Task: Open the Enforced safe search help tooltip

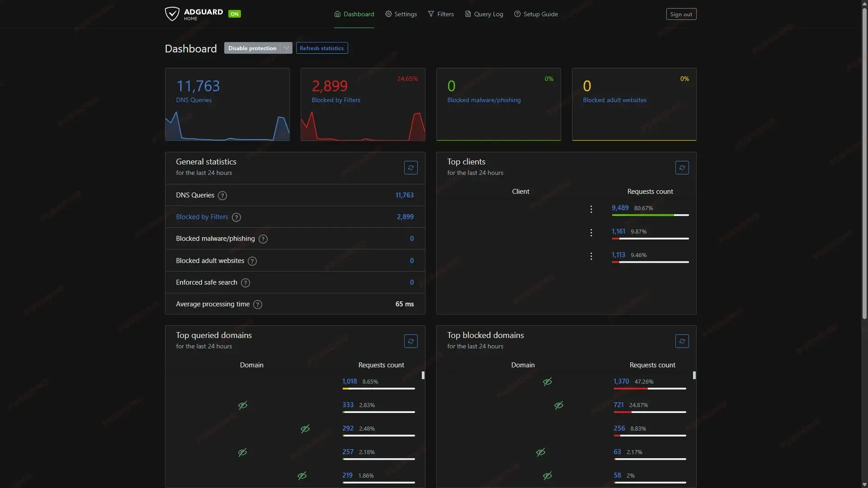Action: click(245, 283)
